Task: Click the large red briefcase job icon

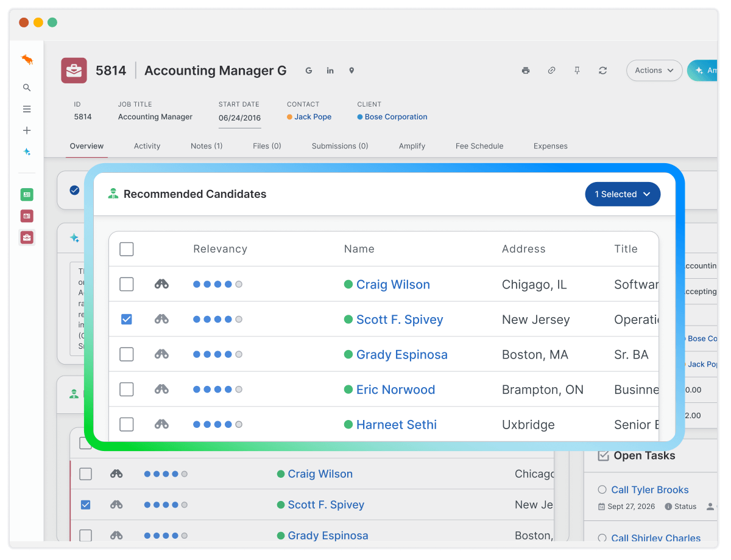Action: 74,71
